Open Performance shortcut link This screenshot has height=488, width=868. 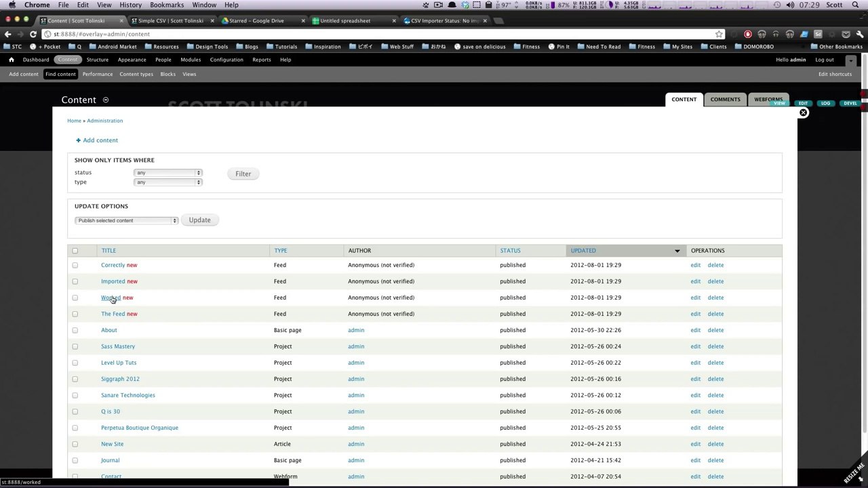point(98,74)
